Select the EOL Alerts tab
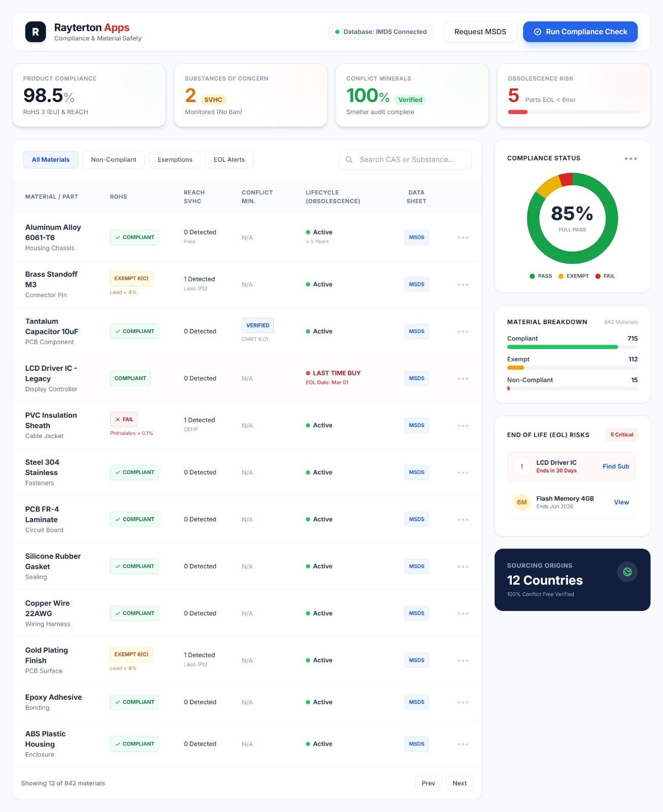Screen dimensions: 663x812 (x=229, y=160)
